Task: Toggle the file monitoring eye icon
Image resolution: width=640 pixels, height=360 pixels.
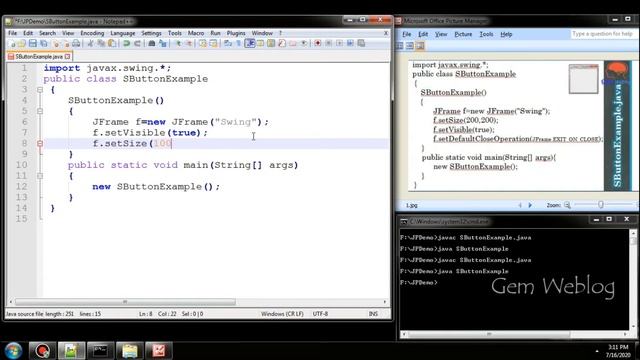Action: tap(304, 43)
